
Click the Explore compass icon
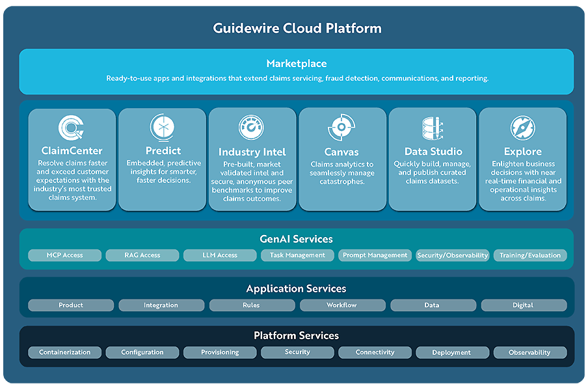point(522,129)
